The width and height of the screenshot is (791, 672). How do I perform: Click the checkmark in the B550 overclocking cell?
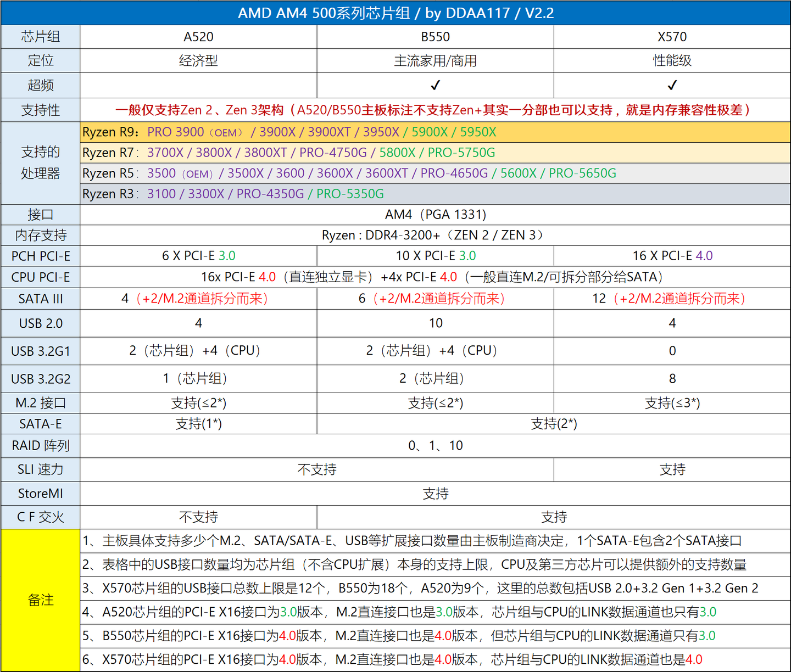tap(435, 85)
